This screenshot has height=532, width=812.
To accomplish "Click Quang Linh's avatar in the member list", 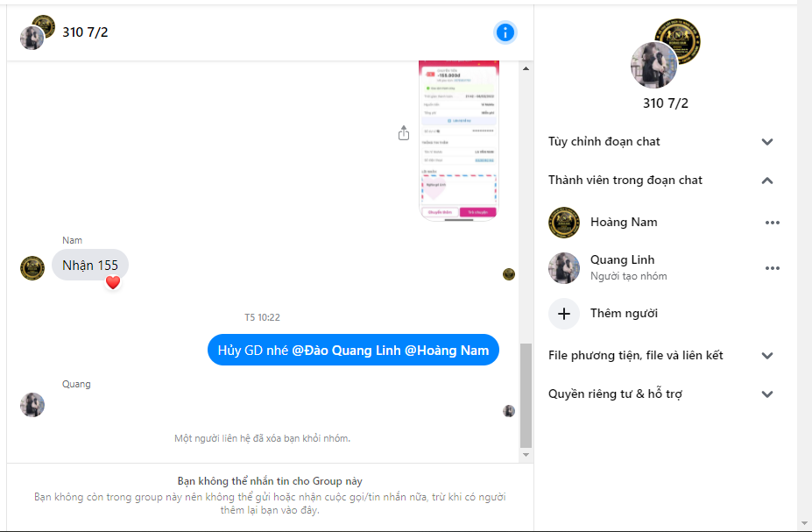I will click(x=563, y=267).
